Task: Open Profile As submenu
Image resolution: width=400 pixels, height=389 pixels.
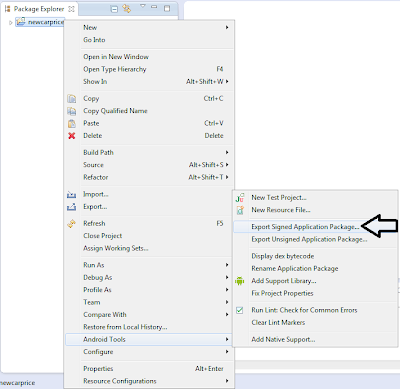Action: point(149,290)
